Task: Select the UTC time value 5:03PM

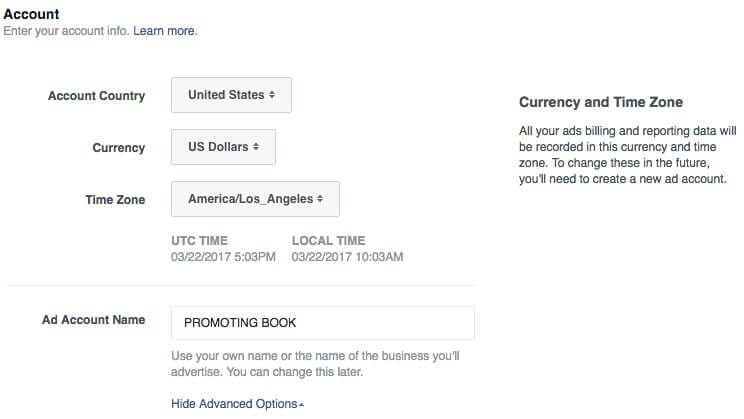Action: 254,257
